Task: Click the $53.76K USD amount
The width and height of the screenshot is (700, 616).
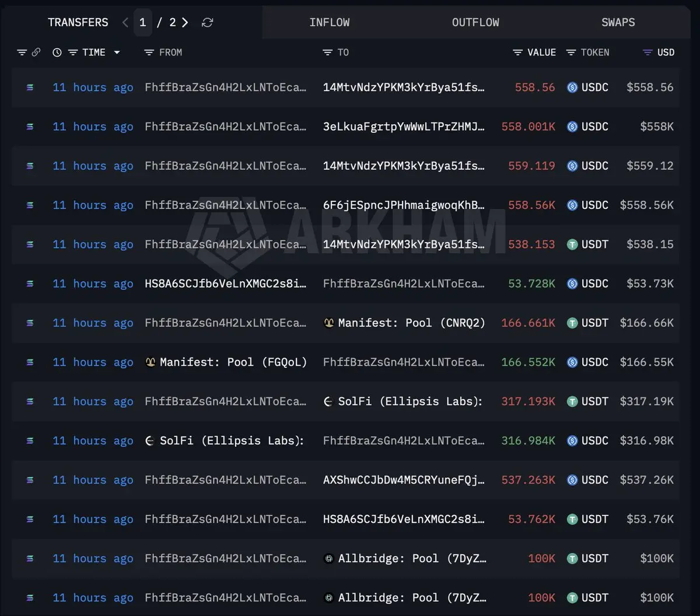Action: [x=650, y=519]
